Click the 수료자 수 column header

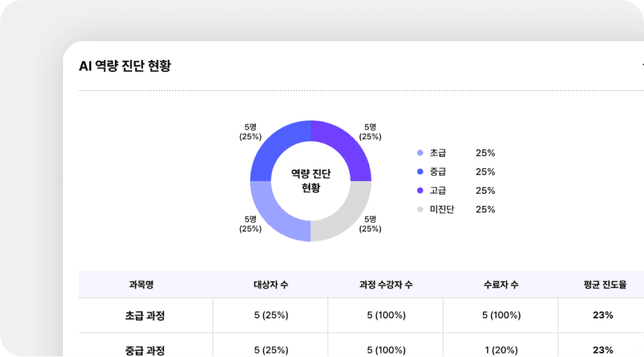(x=501, y=285)
